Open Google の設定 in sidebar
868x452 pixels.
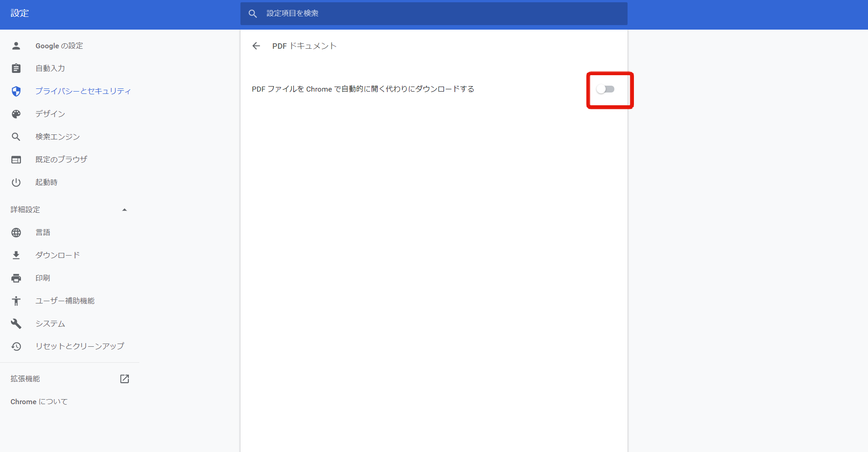point(59,46)
